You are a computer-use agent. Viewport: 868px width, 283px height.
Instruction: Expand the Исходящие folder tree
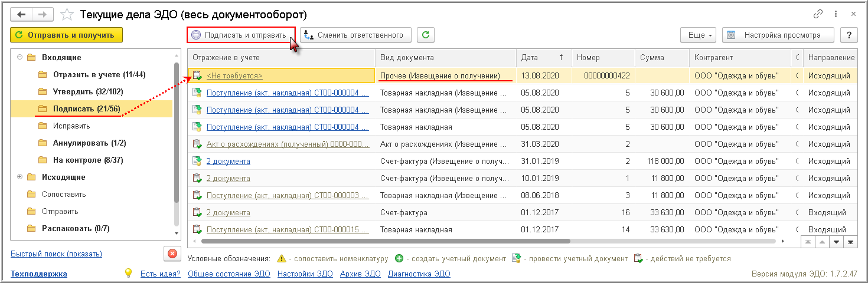20,177
